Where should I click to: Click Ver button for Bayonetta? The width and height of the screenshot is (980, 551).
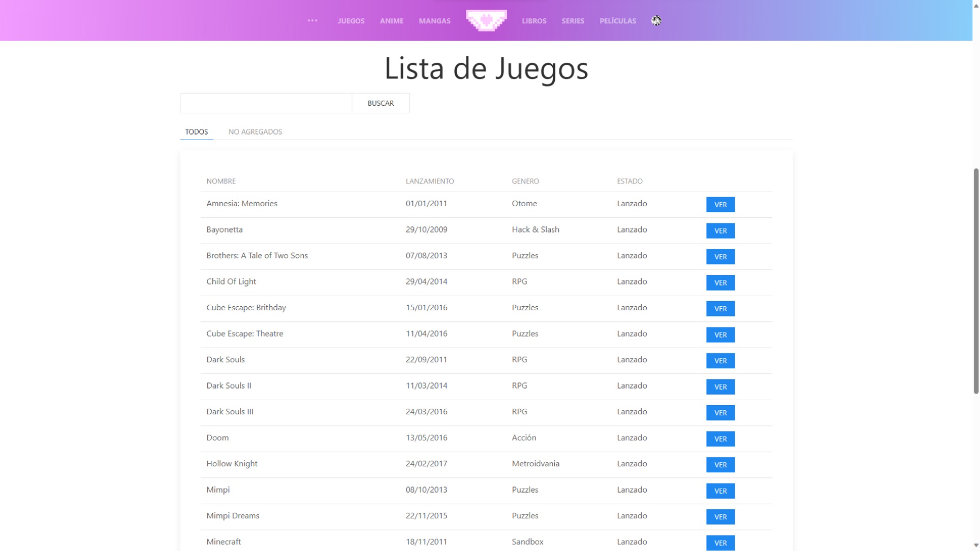[720, 231]
